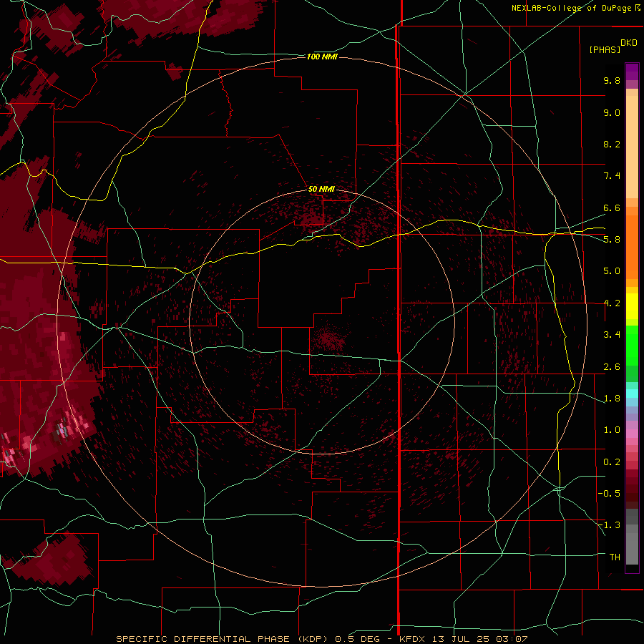Click the 4.2 value on the color scale
Viewport: 644px width, 644px height.
click(x=612, y=303)
